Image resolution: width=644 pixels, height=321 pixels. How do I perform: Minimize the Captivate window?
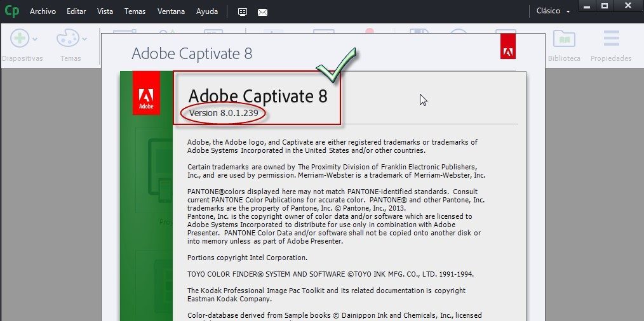click(x=587, y=6)
